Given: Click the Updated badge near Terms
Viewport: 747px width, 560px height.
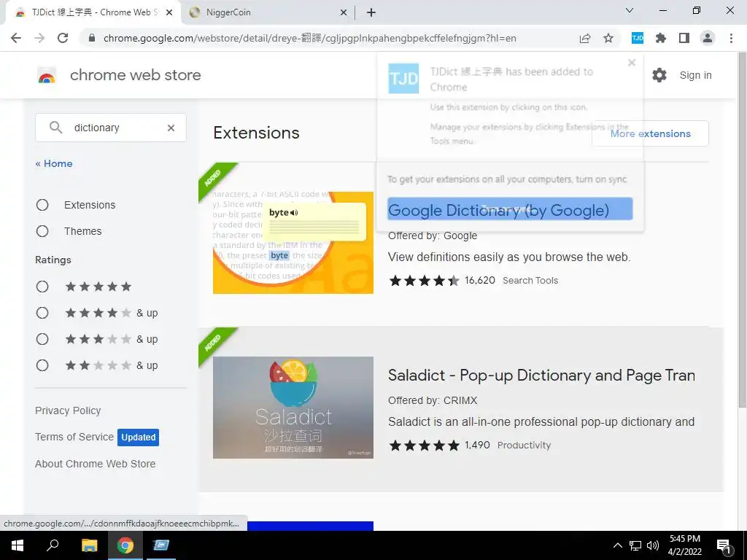Looking at the screenshot, I should (x=138, y=437).
